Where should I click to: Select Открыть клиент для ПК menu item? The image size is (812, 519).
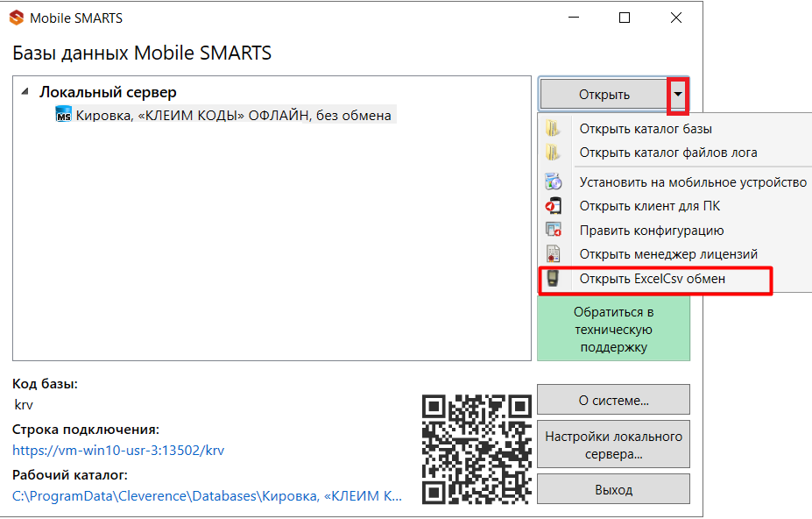[x=676, y=206]
